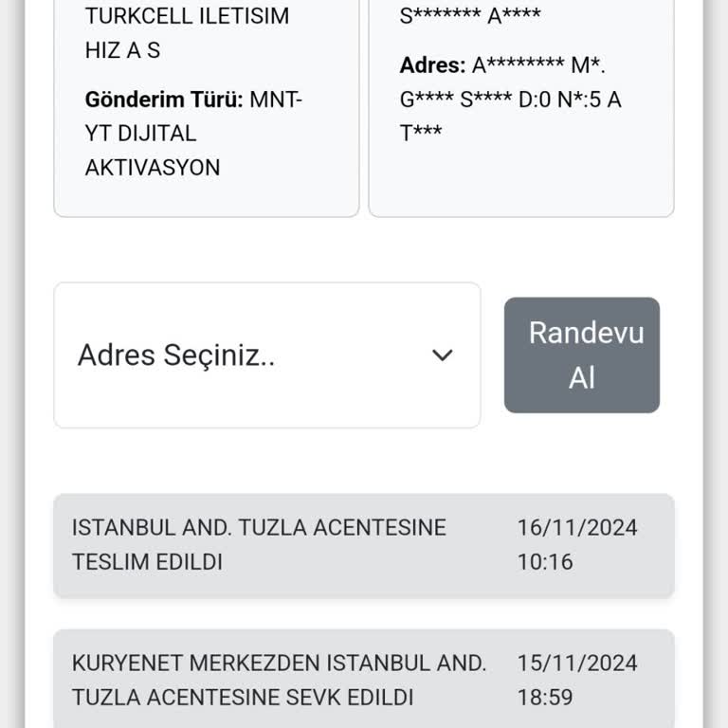Click the 15/11/2024 dispatch date
The width and height of the screenshot is (728, 728).
point(577,663)
